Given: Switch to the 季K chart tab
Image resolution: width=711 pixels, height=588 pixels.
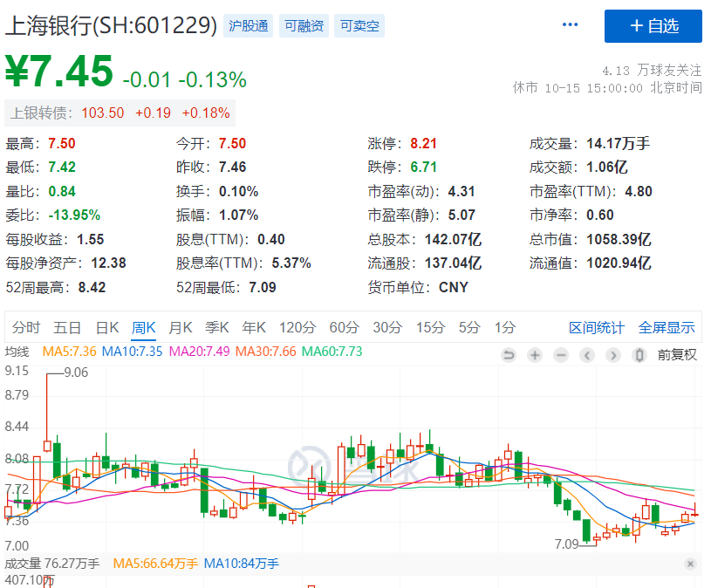Looking at the screenshot, I should click(216, 327).
